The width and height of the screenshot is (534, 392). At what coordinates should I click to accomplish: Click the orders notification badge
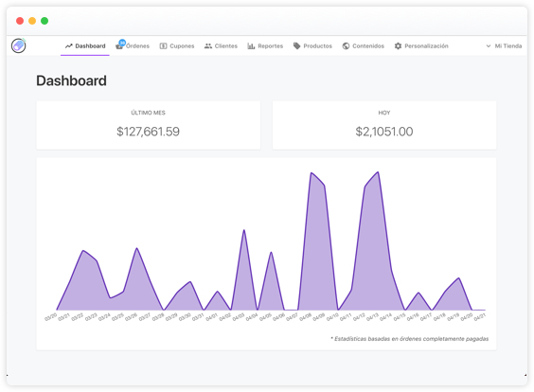(122, 43)
